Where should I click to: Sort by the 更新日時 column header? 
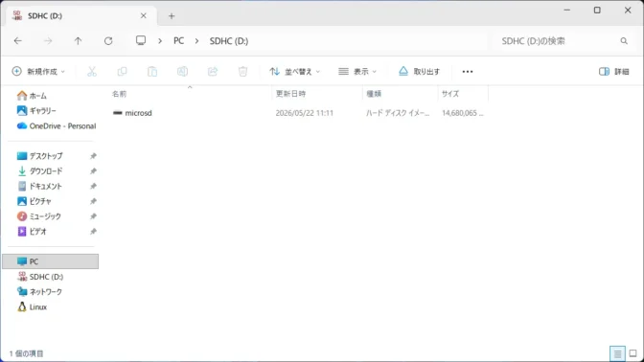point(290,94)
